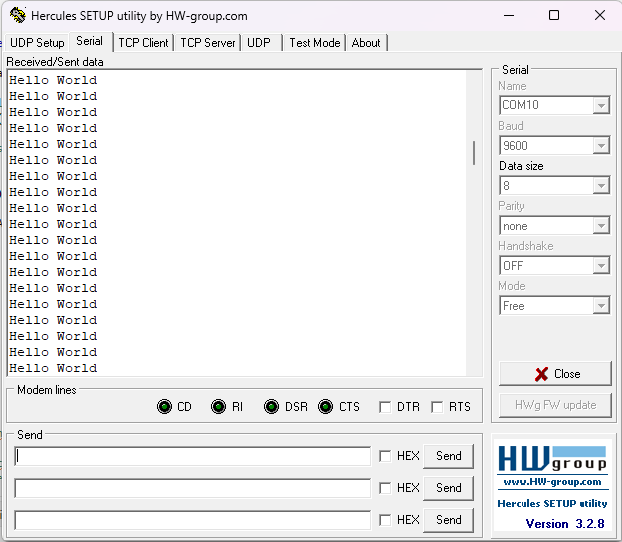Open the Handshake OFF dropdown
Viewport: 622px width, 542px height.
pyautogui.click(x=601, y=265)
